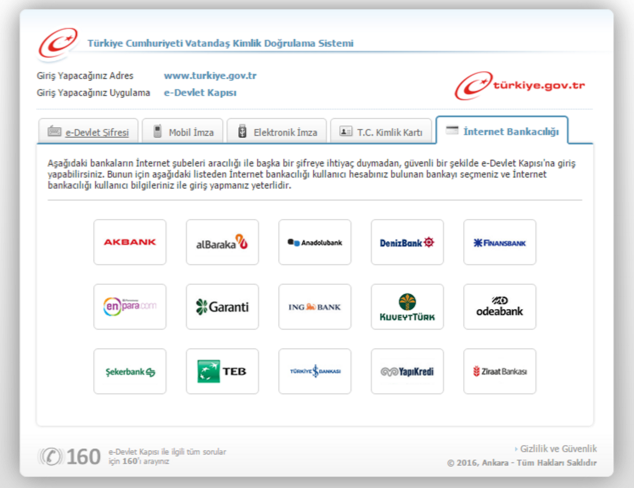Image resolution: width=635 pixels, height=488 pixels.
Task: Select the alBaraka bank logo
Action: coord(222,242)
